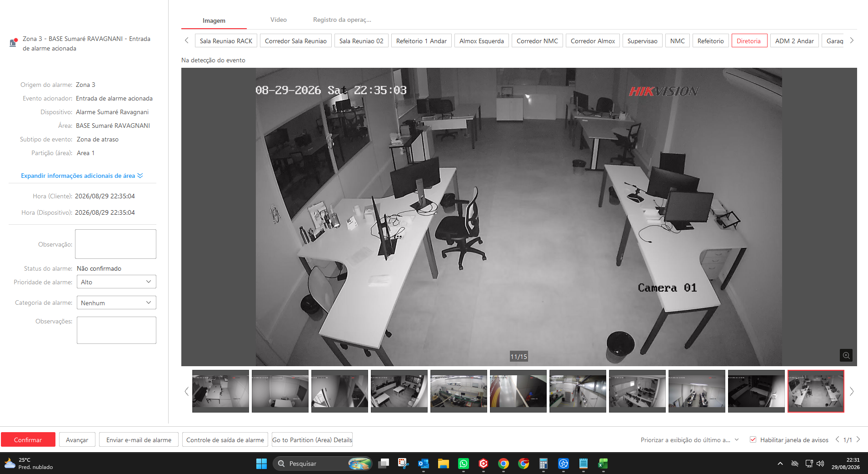This screenshot has width=868, height=474.
Task: Click the Observação text field
Action: (x=115, y=244)
